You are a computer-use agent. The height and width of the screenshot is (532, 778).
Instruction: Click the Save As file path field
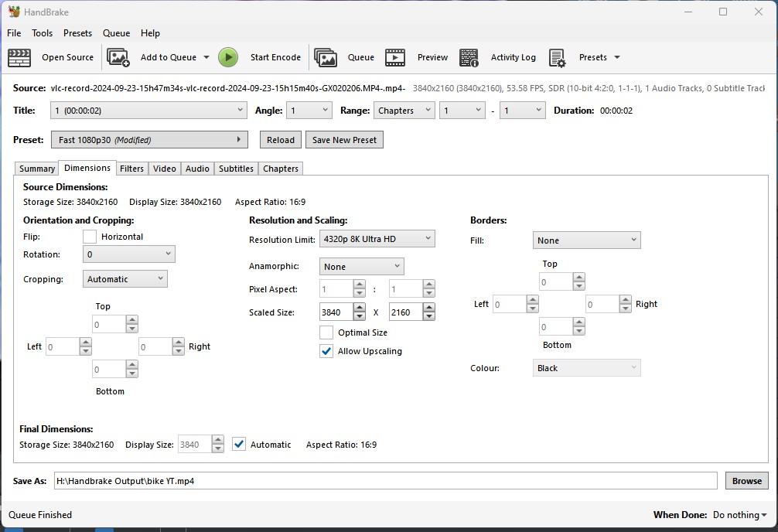coord(385,481)
